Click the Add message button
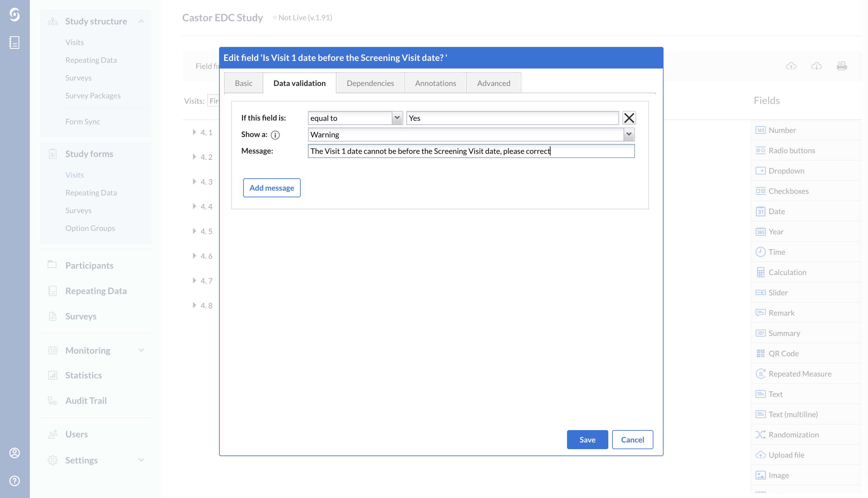Screen dimensions: 868x498 click(x=272, y=188)
